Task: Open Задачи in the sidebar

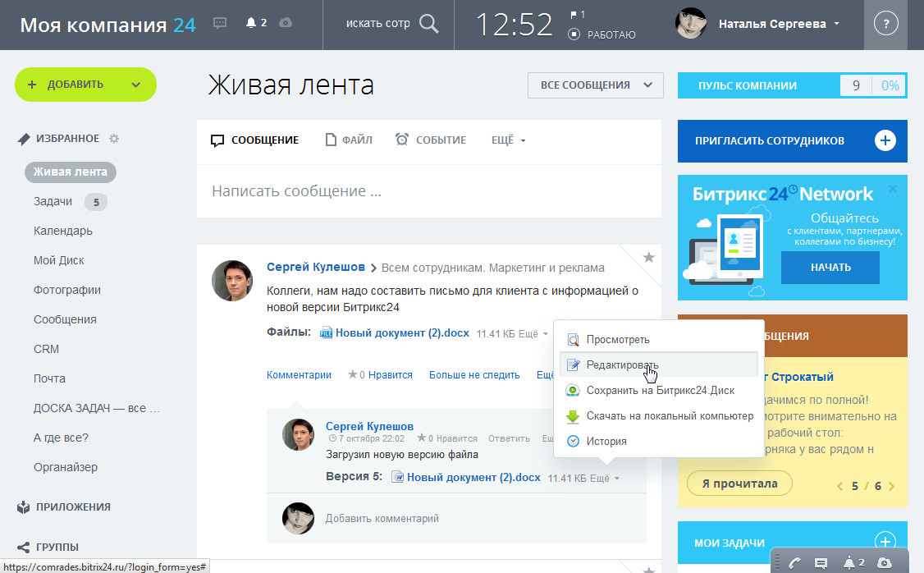Action: [x=53, y=202]
